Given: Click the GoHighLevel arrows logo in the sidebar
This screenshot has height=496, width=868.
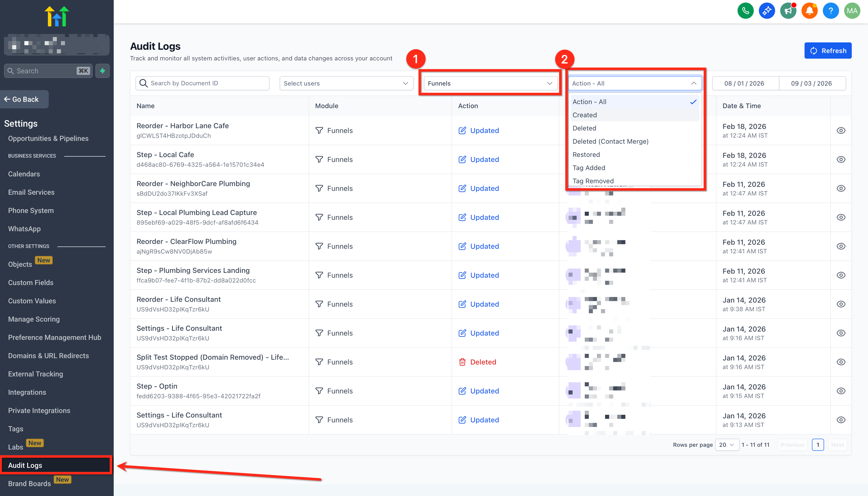Looking at the screenshot, I should pyautogui.click(x=57, y=16).
